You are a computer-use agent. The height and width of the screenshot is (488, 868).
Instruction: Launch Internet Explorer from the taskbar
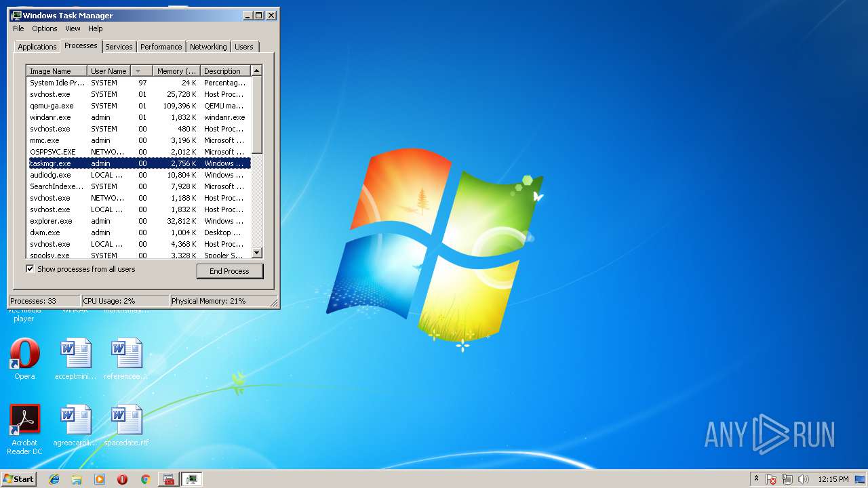point(54,479)
